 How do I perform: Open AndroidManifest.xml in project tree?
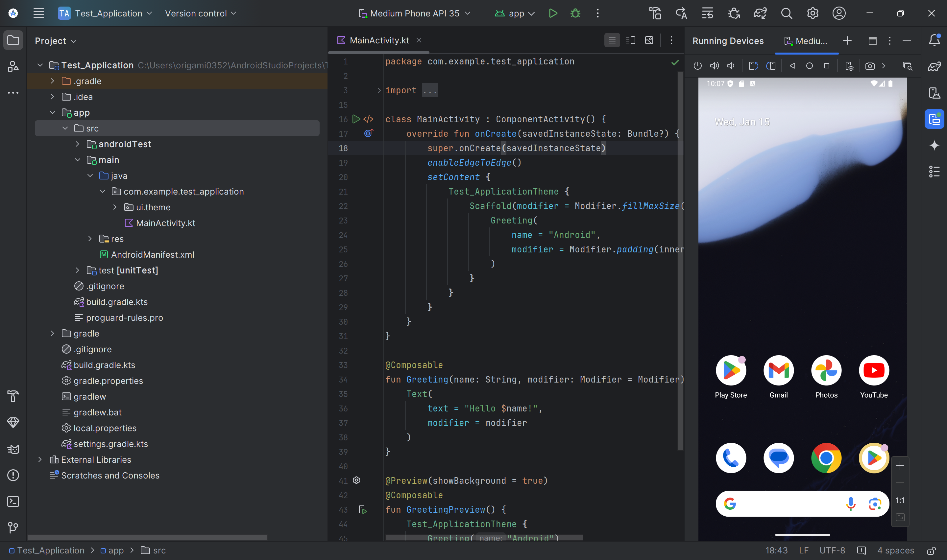tap(153, 255)
